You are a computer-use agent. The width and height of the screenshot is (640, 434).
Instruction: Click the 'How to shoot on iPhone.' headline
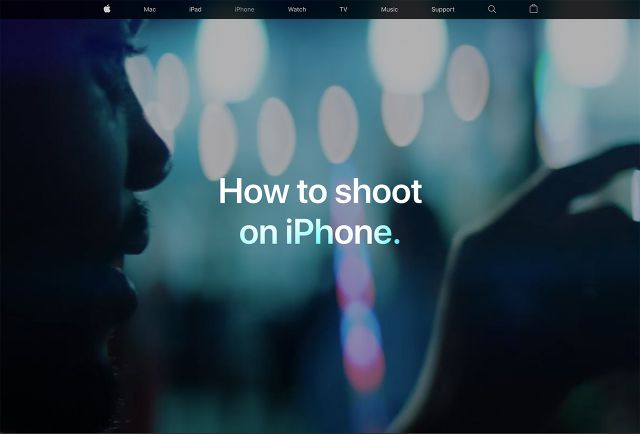tap(320, 211)
